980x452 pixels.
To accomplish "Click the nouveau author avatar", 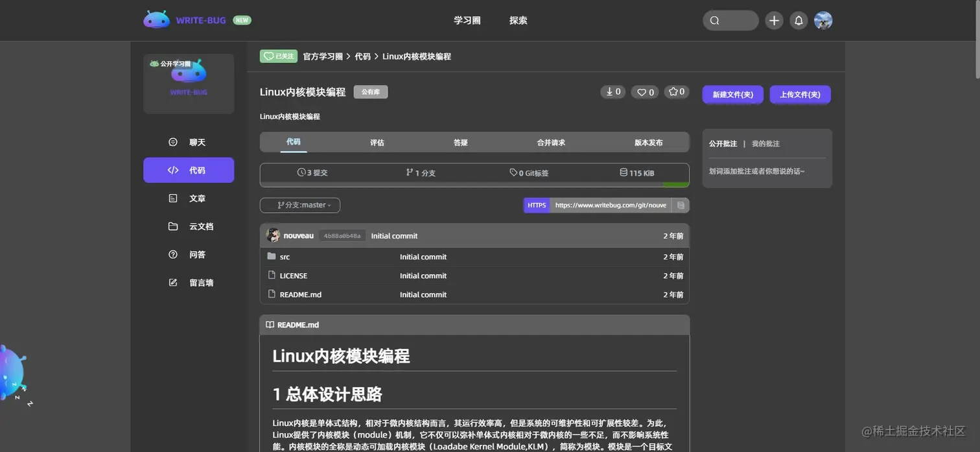I will click(274, 235).
